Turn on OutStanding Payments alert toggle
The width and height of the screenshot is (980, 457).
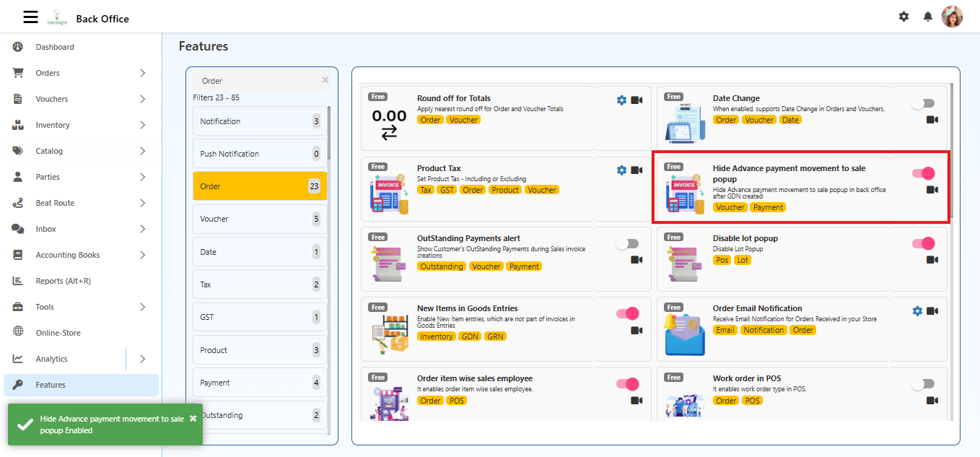tap(627, 244)
